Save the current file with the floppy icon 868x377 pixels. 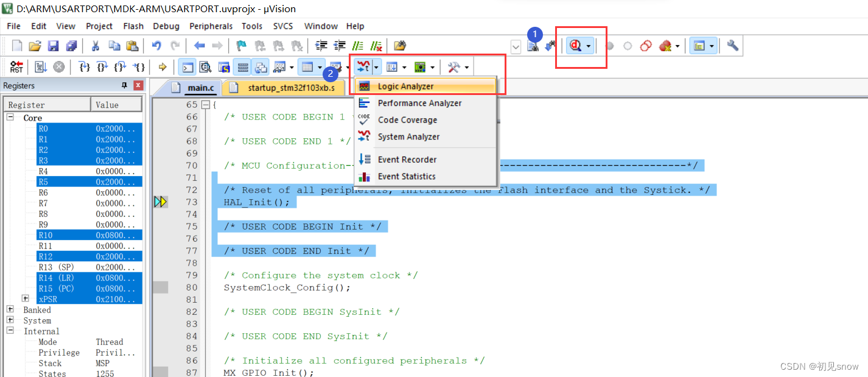[x=53, y=46]
